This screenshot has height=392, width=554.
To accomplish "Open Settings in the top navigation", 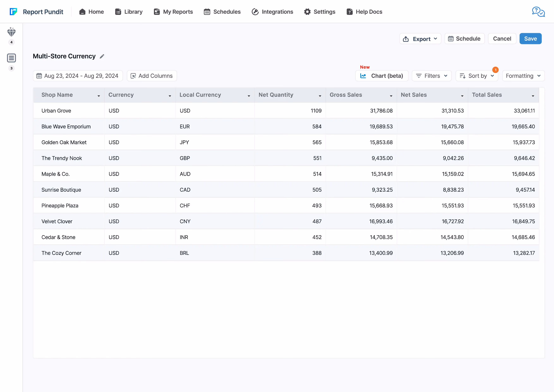I will tap(320, 12).
